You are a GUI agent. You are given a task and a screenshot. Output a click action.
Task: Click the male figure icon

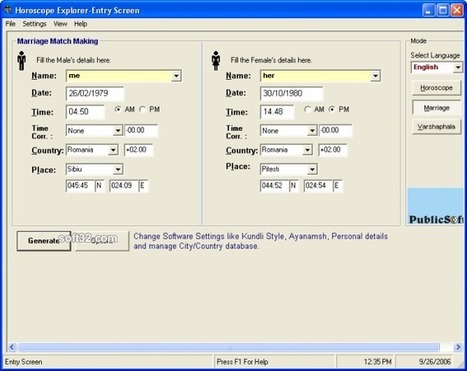[22, 61]
